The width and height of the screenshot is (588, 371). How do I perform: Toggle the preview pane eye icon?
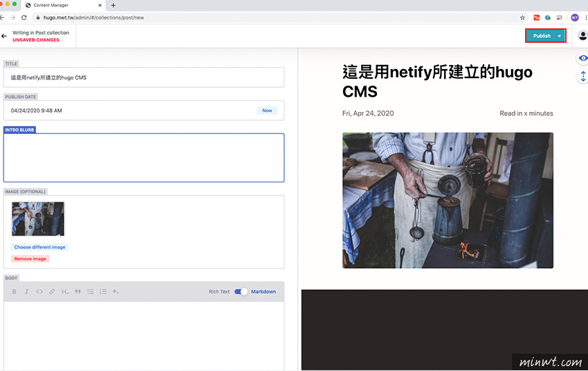coord(582,58)
